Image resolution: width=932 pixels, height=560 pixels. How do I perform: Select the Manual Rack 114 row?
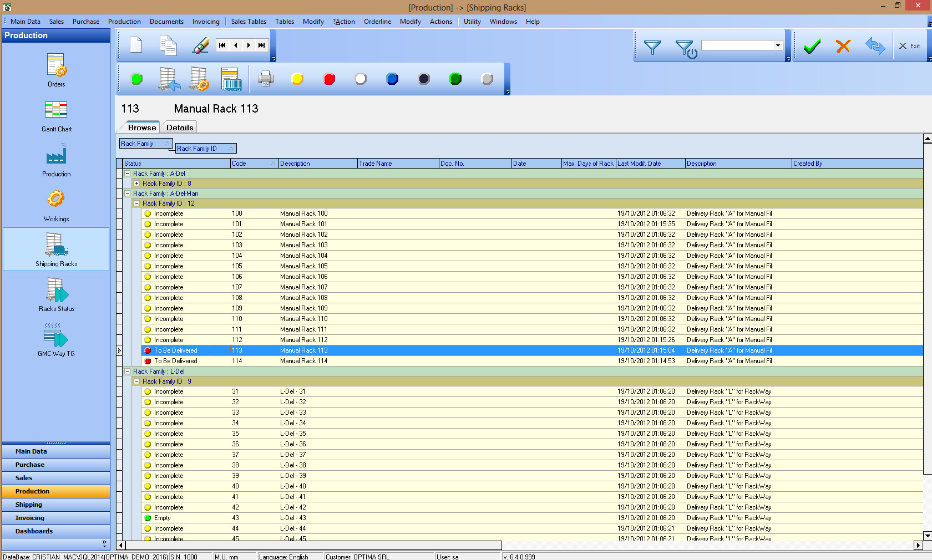pyautogui.click(x=532, y=361)
